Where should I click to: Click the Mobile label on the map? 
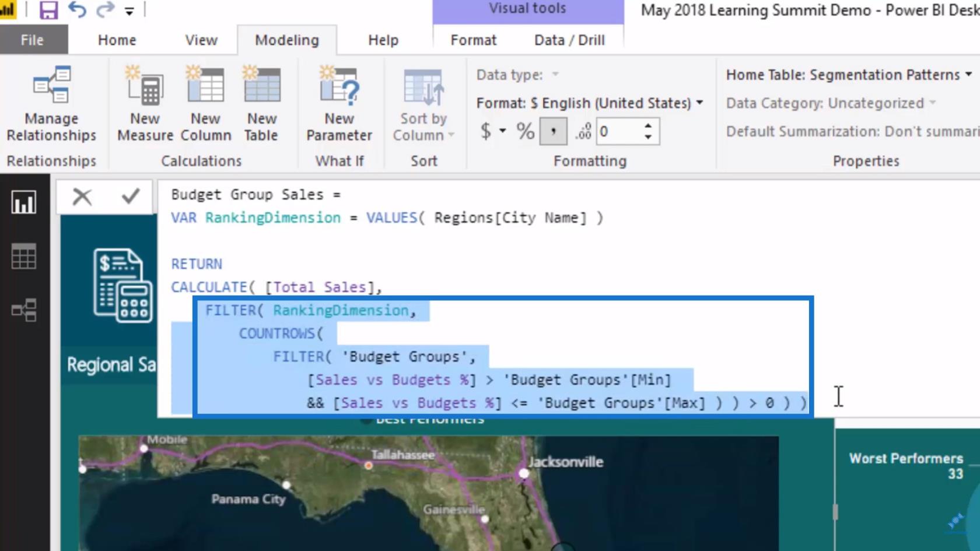167,439
